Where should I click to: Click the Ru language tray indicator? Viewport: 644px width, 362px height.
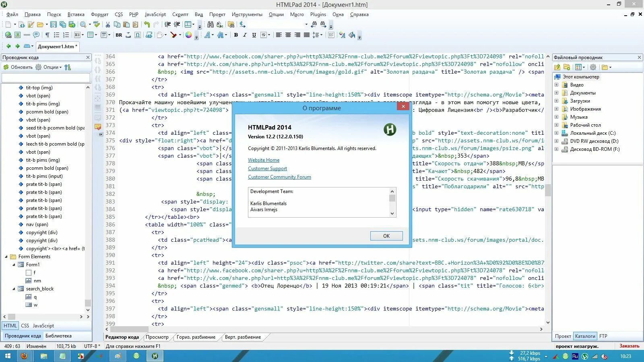[575, 356]
